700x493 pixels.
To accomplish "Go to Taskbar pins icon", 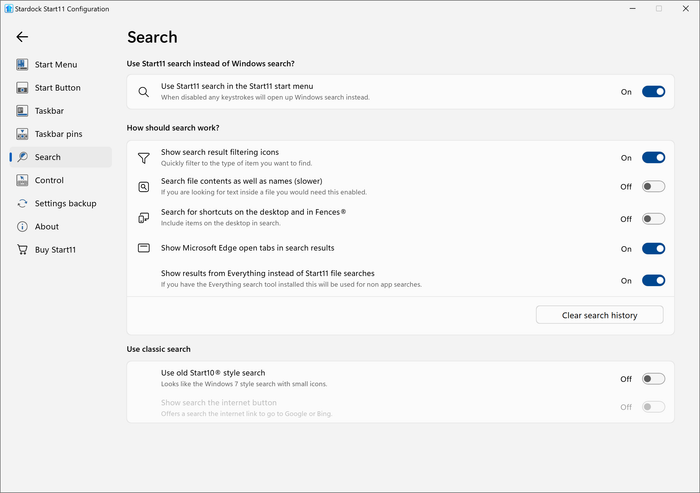I will [x=22, y=134].
